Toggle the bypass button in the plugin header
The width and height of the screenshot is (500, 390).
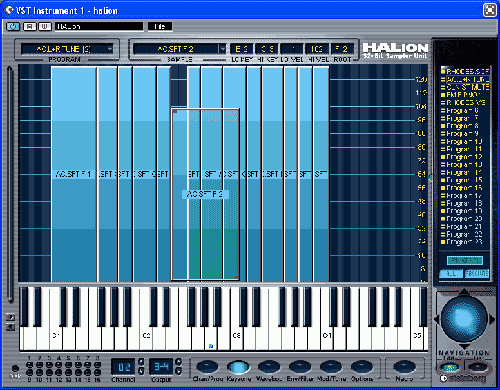click(x=13, y=26)
